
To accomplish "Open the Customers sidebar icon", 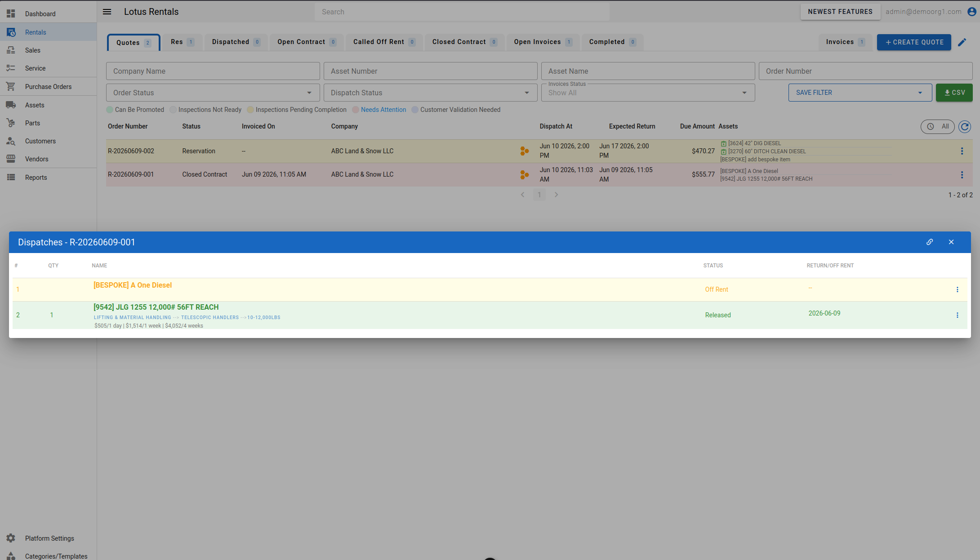I will (11, 141).
